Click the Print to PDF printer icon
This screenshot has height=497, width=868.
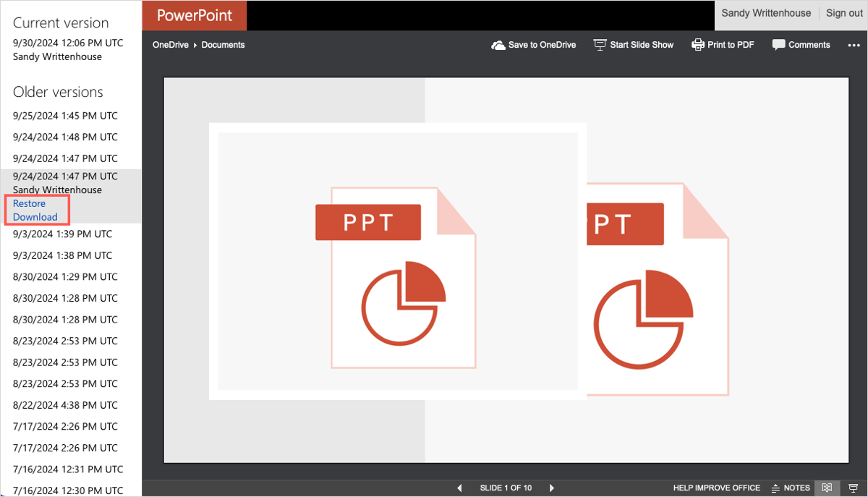click(x=698, y=45)
